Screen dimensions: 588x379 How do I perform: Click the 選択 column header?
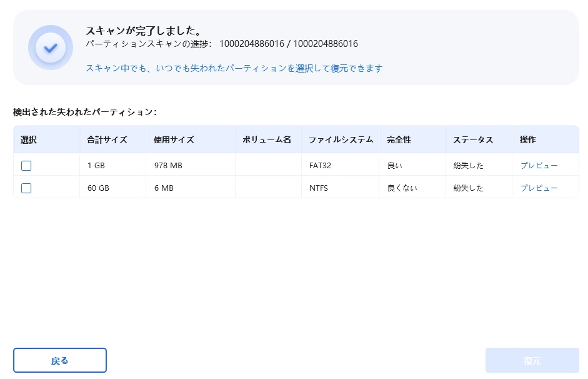point(46,139)
